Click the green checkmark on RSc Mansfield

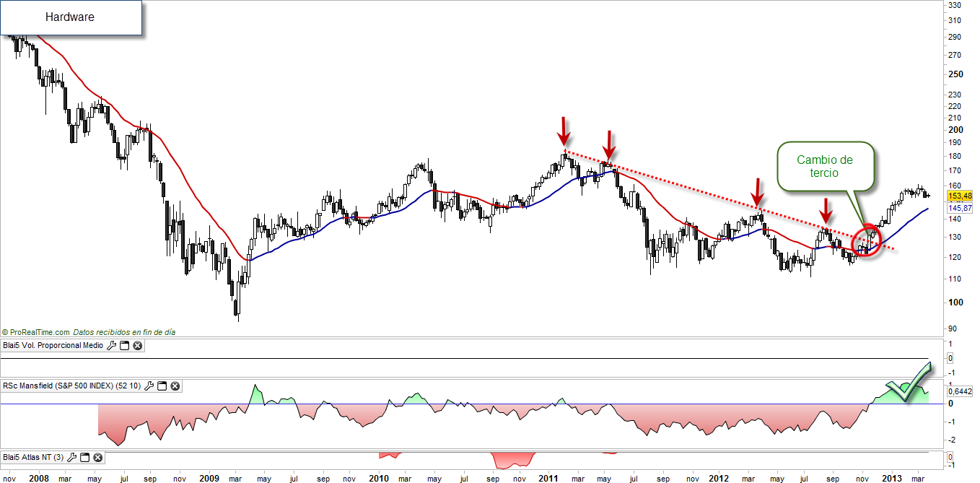coord(909,384)
